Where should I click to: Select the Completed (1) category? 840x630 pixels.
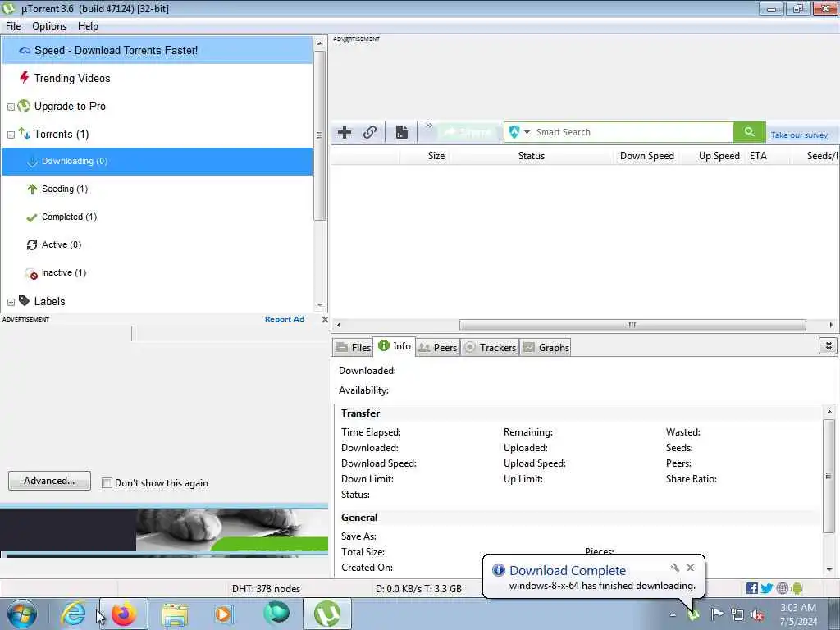69,217
